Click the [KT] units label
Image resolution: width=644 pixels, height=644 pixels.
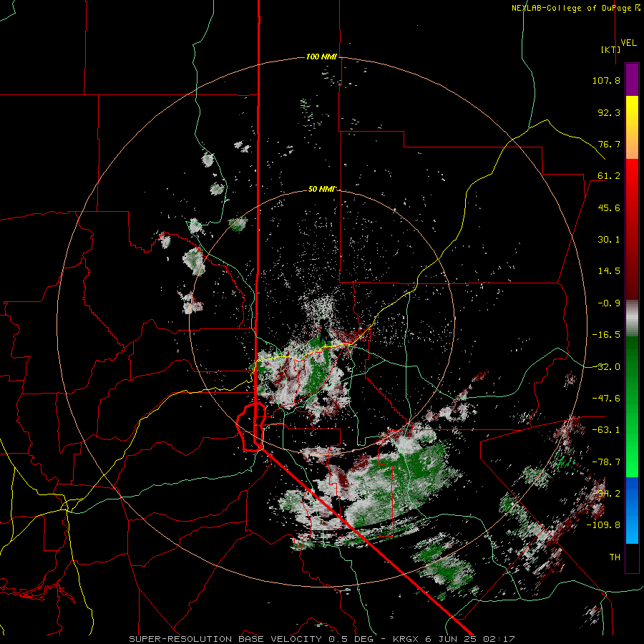(x=611, y=49)
